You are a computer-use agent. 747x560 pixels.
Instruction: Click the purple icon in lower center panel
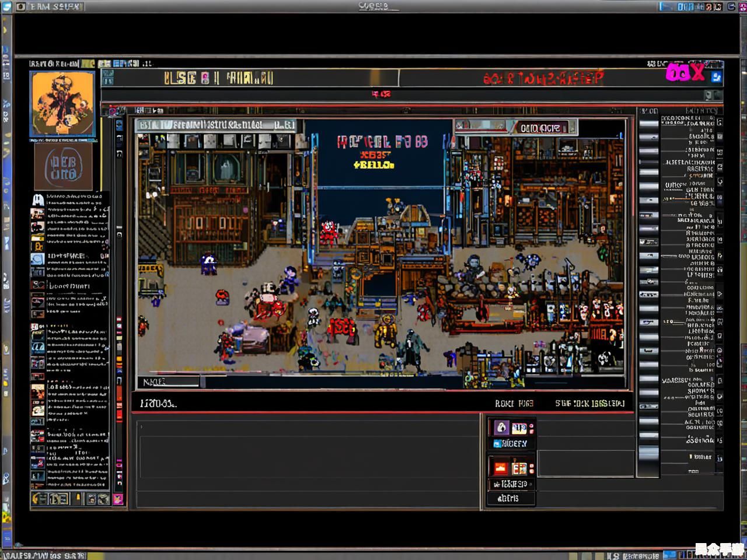tap(501, 428)
